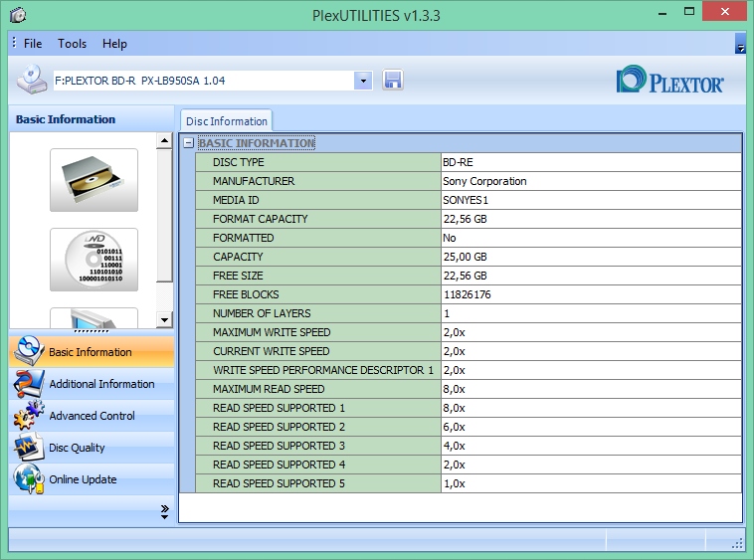Click the FORMAT CAPACITY row label
This screenshot has width=754, height=560.
261,219
